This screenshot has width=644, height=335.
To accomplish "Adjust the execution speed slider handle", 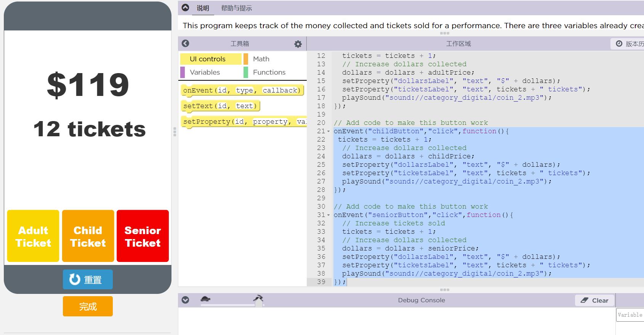I will pos(259,303).
